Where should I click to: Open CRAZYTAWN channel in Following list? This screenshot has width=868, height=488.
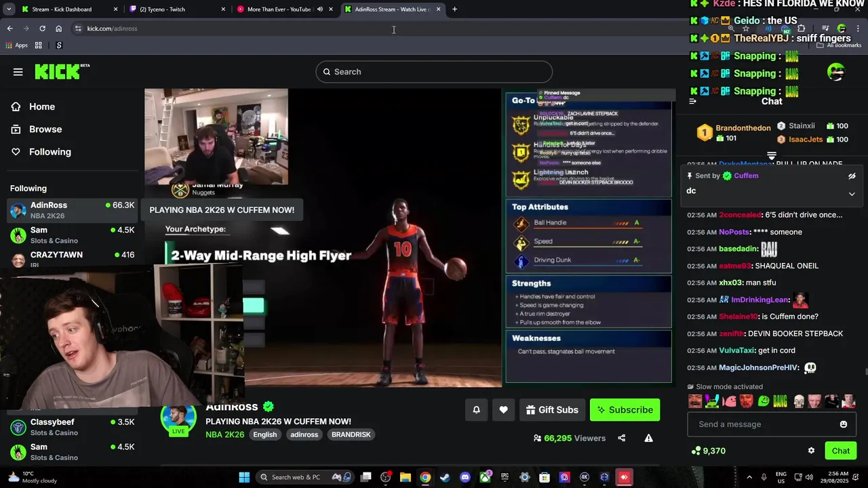click(72, 259)
